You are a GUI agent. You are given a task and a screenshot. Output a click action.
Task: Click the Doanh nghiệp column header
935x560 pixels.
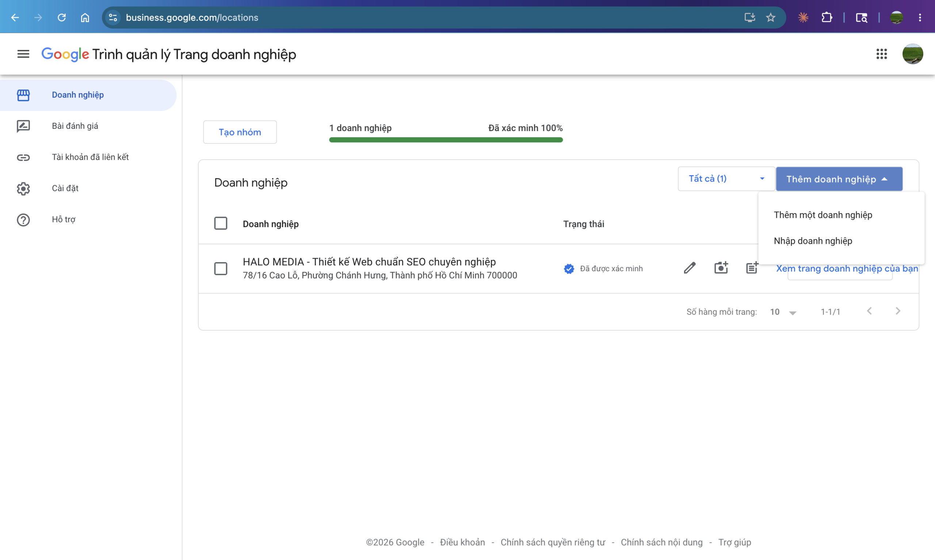pos(270,224)
